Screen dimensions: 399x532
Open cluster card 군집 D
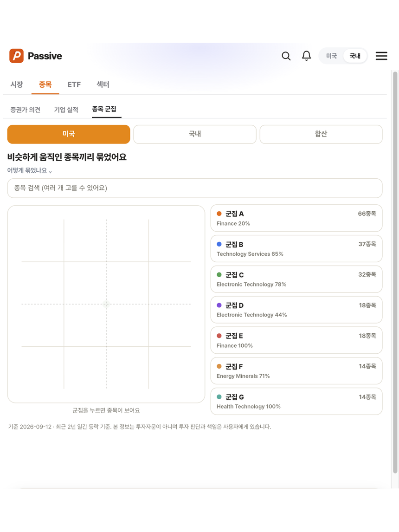click(296, 310)
